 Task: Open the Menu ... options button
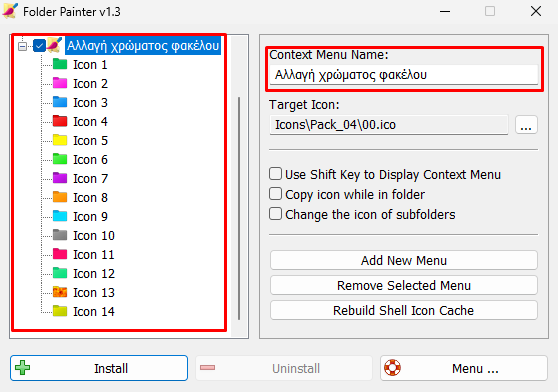464,368
